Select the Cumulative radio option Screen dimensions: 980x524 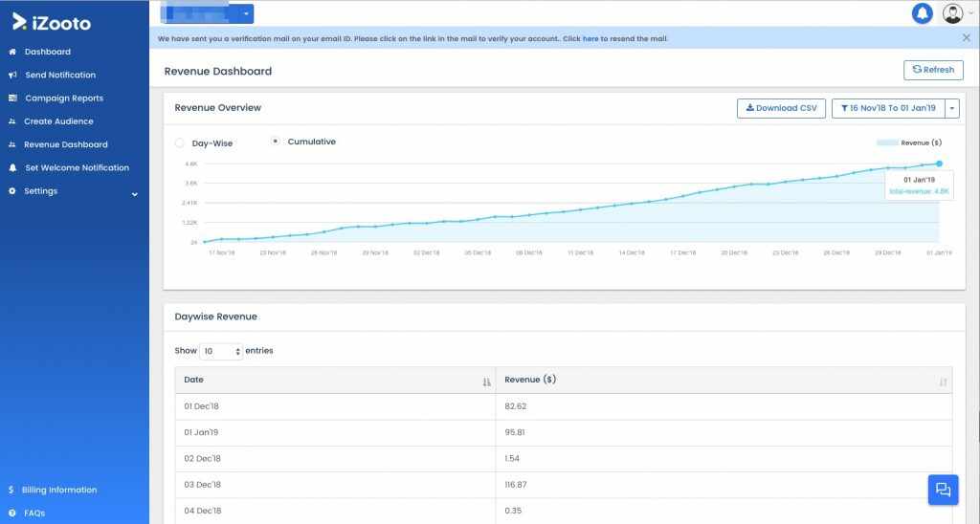(x=276, y=142)
